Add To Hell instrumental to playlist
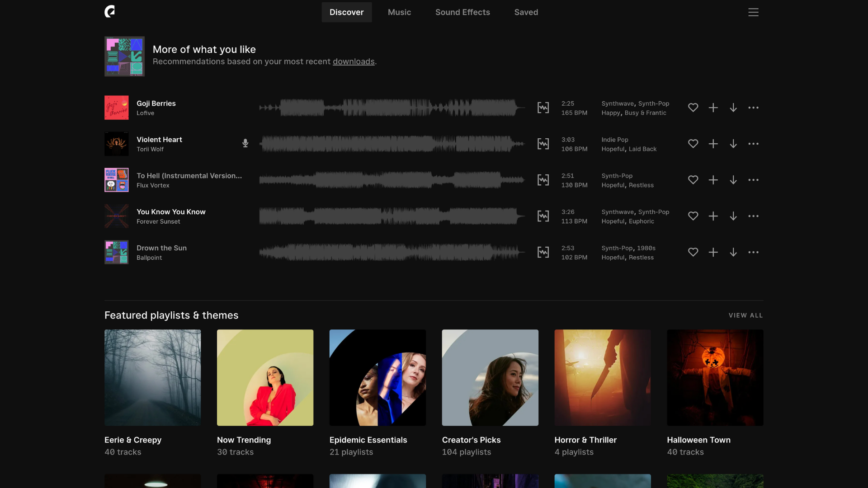The image size is (868, 488). point(713,180)
